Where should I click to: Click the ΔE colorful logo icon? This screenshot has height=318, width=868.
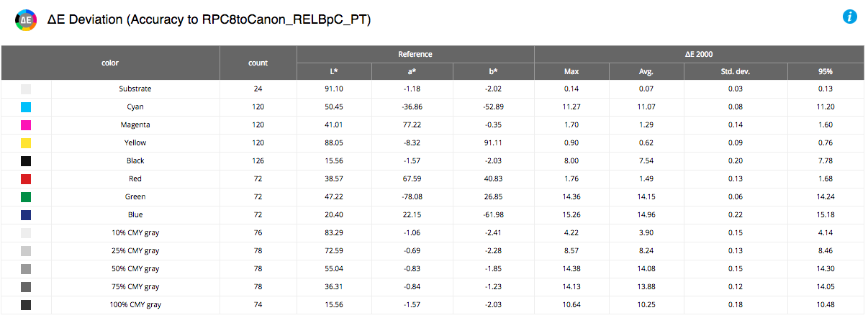tap(25, 19)
